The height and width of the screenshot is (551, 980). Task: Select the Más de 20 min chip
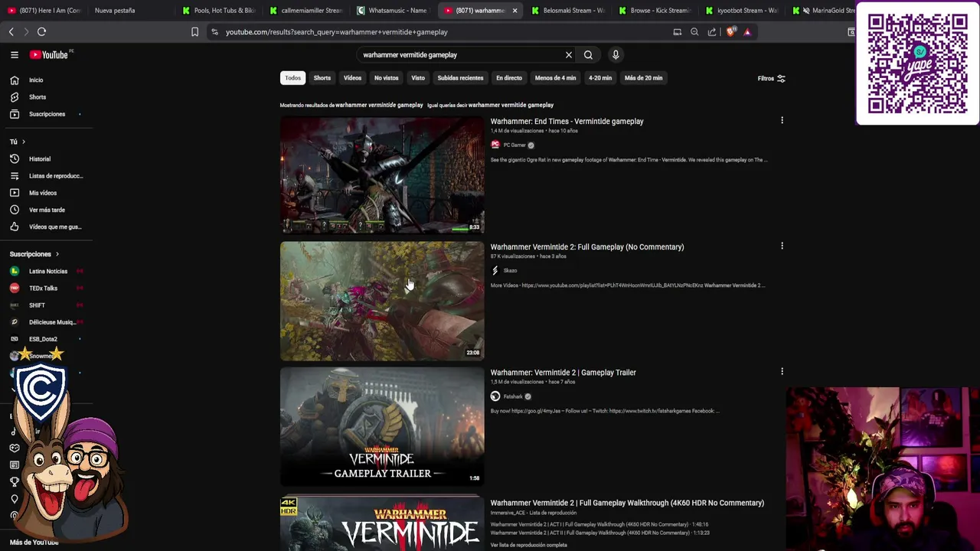point(643,78)
